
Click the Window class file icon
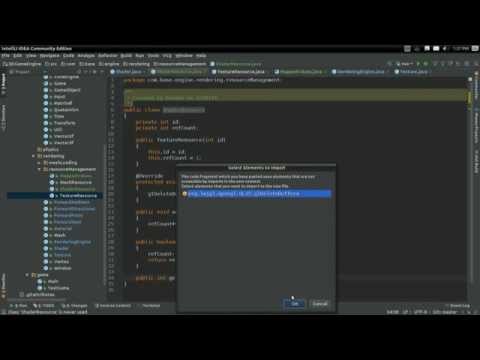pyautogui.click(x=46, y=268)
